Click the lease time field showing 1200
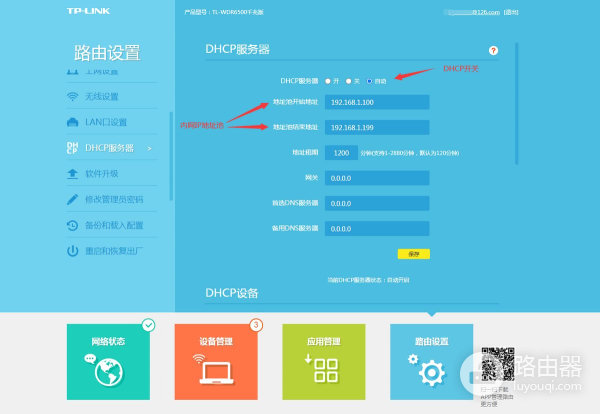This screenshot has width=600, height=414. click(x=341, y=153)
